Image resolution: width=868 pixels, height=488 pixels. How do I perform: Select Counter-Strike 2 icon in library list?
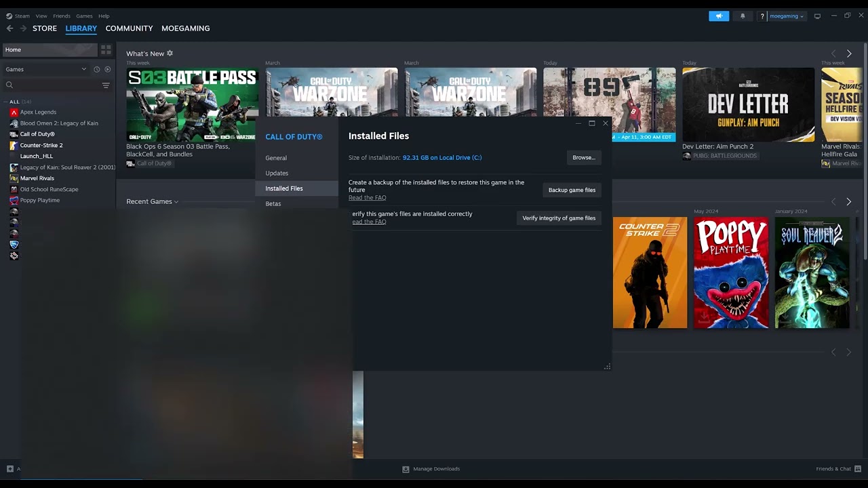pyautogui.click(x=14, y=145)
